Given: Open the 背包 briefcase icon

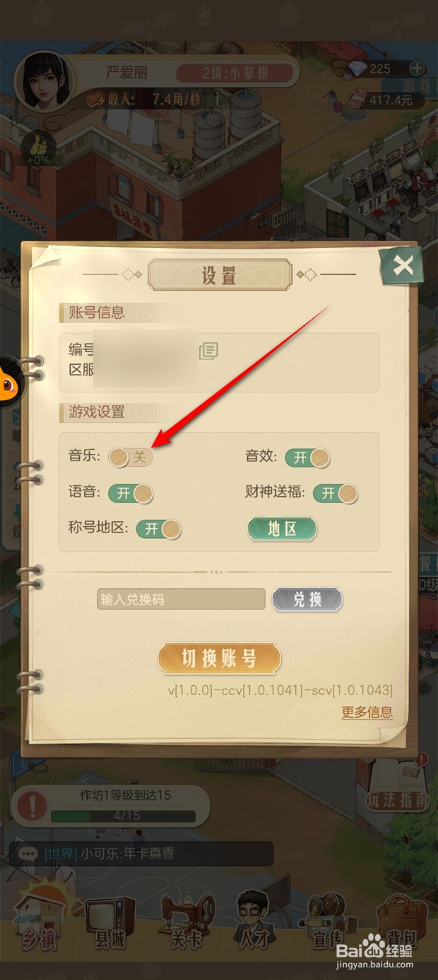Looking at the screenshot, I should [x=402, y=922].
